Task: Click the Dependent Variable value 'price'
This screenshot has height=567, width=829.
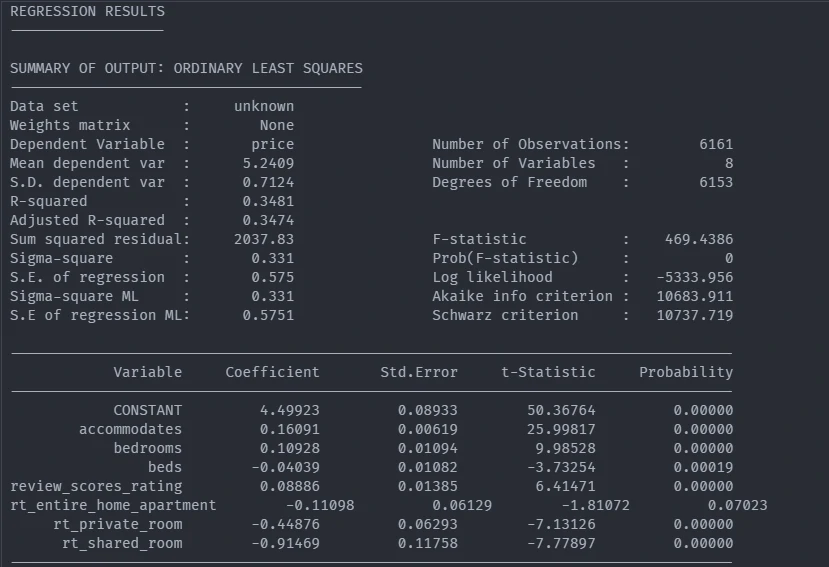Action: pyautogui.click(x=272, y=144)
